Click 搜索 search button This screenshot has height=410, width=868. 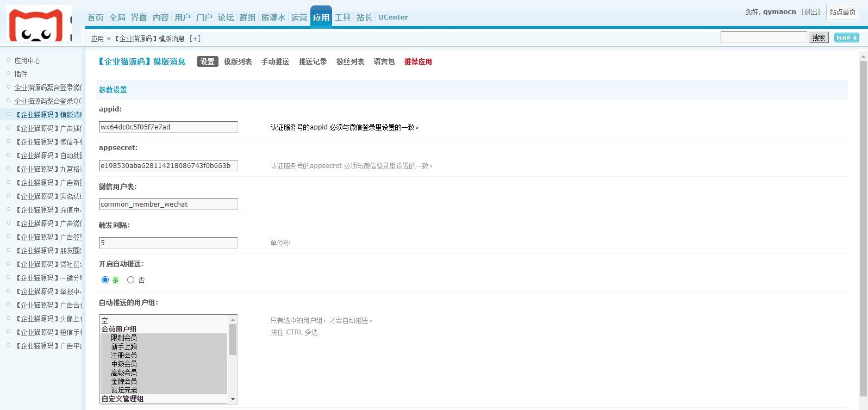point(819,38)
